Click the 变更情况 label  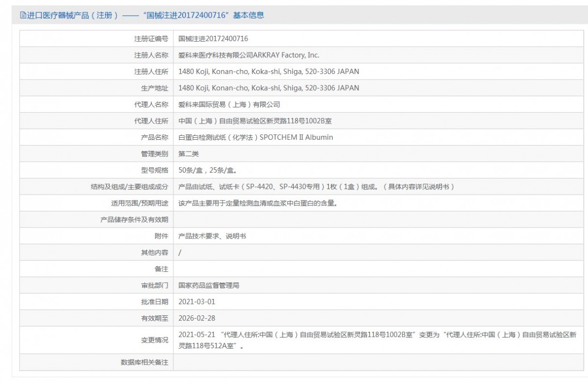click(x=155, y=340)
